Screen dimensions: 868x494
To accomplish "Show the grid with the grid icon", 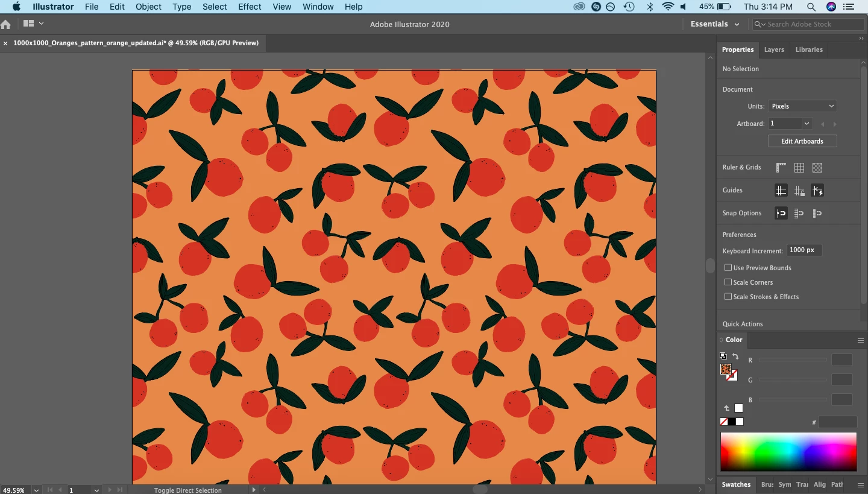I will point(799,168).
